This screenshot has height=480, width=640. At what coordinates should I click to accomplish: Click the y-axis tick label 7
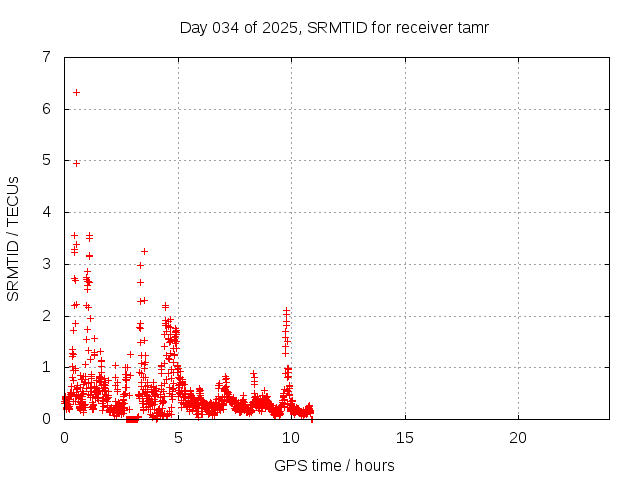pos(46,57)
